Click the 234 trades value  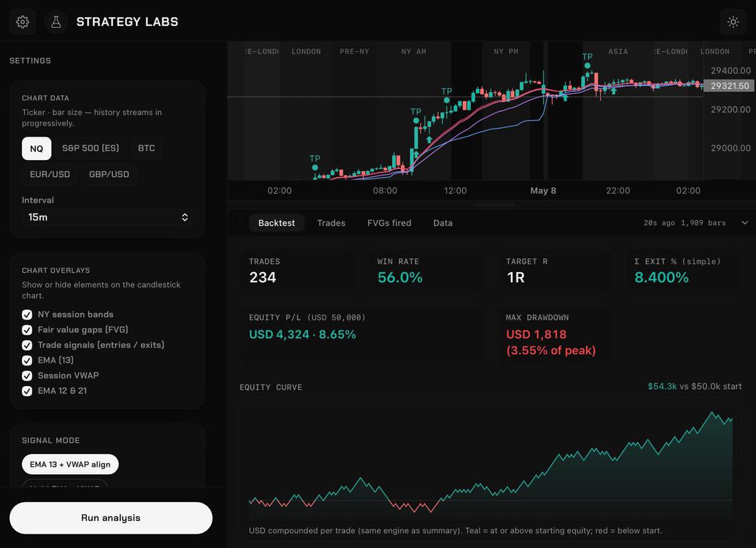[x=263, y=277]
